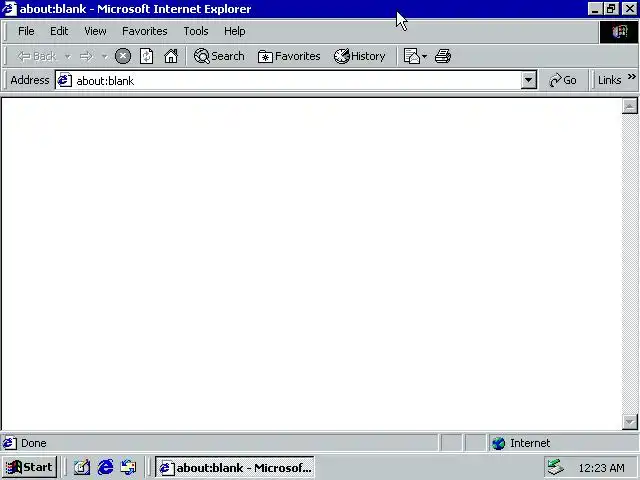This screenshot has height=480, width=640.
Task: Click the Address label
Action: pyautogui.click(x=30, y=80)
